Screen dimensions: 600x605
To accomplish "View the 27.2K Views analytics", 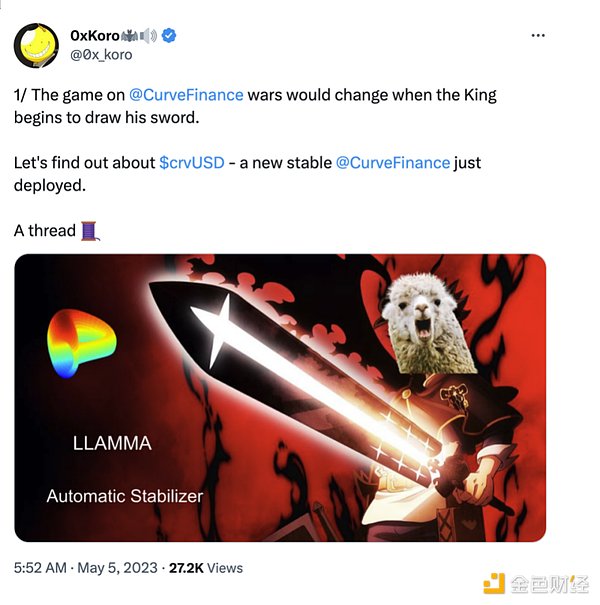I will click(206, 568).
